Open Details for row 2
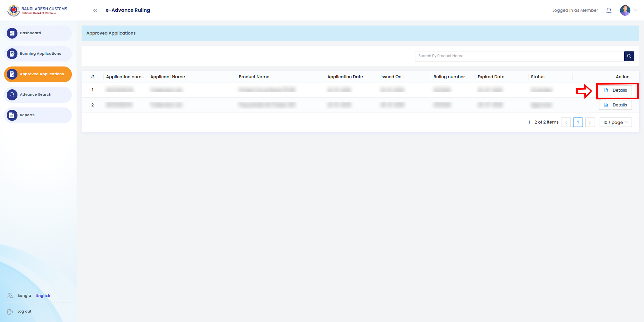644x322 pixels. pos(615,105)
